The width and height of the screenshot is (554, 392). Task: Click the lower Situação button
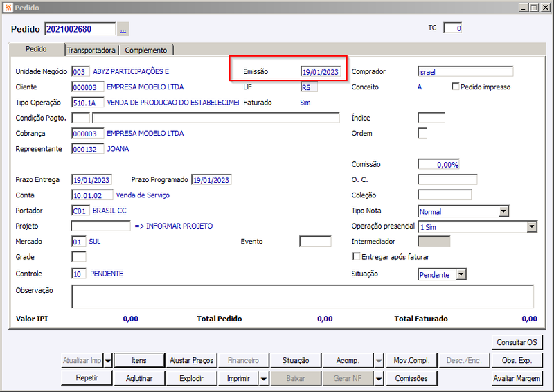click(x=296, y=361)
